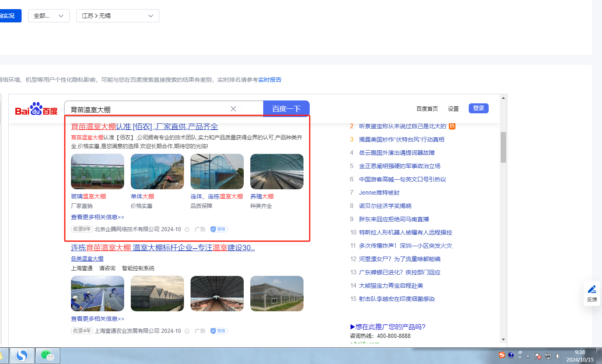Click the Sogou input method tray icon
602x364 pixels.
(502, 355)
